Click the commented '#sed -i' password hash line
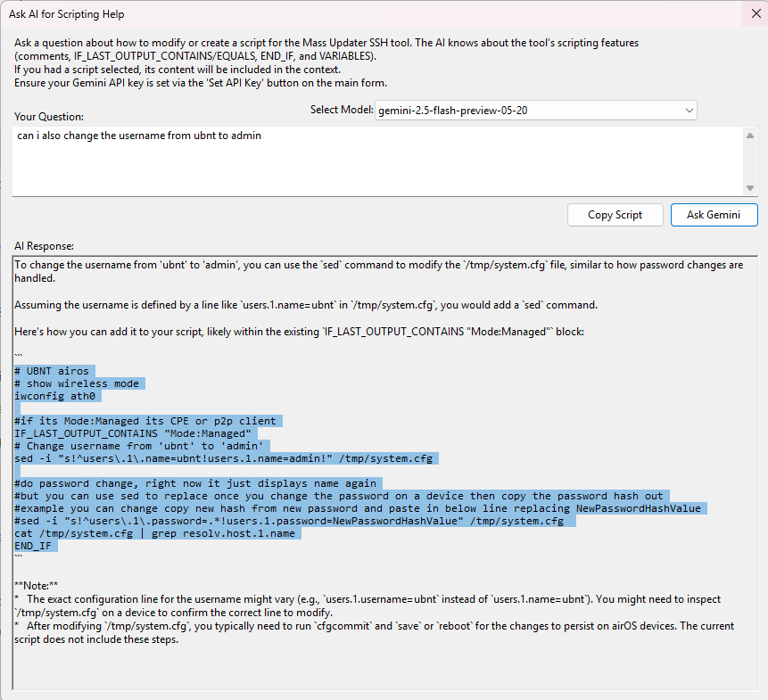This screenshot has width=768, height=700. click(x=289, y=521)
